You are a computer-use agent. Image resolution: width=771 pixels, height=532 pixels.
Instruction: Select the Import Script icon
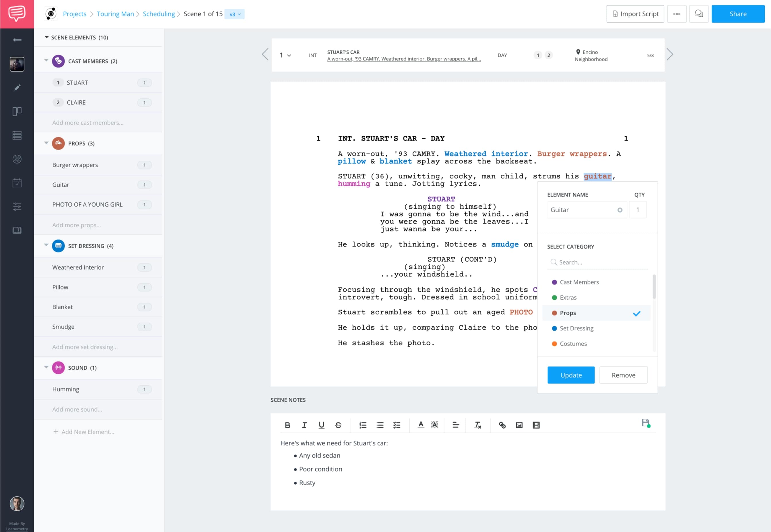616,13
